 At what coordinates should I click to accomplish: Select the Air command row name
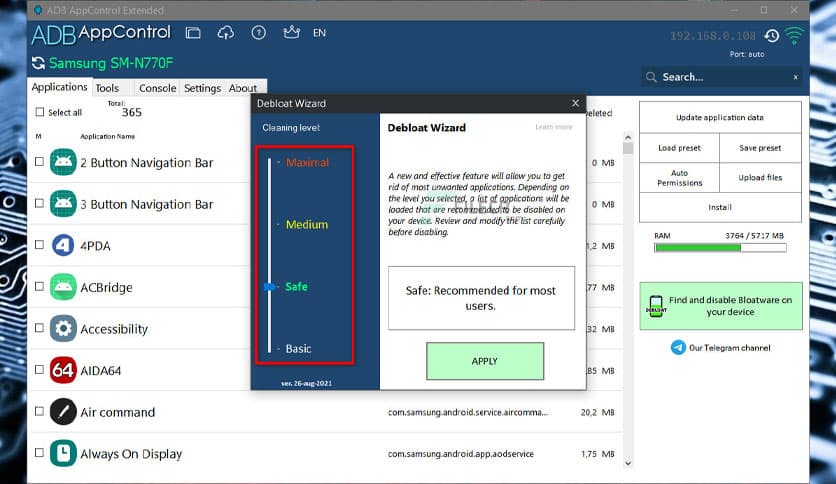click(x=117, y=412)
